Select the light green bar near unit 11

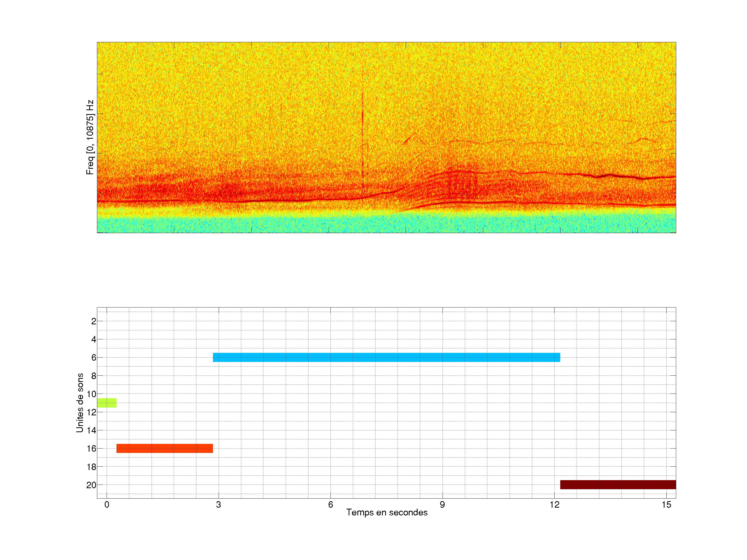[107, 403]
